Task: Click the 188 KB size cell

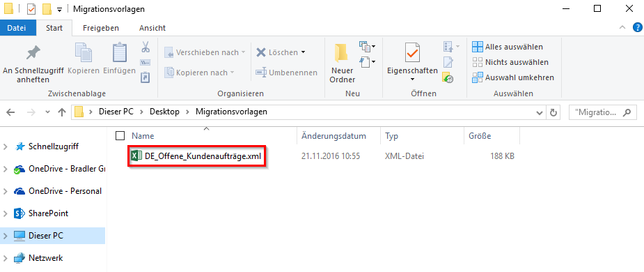Action: (502, 156)
